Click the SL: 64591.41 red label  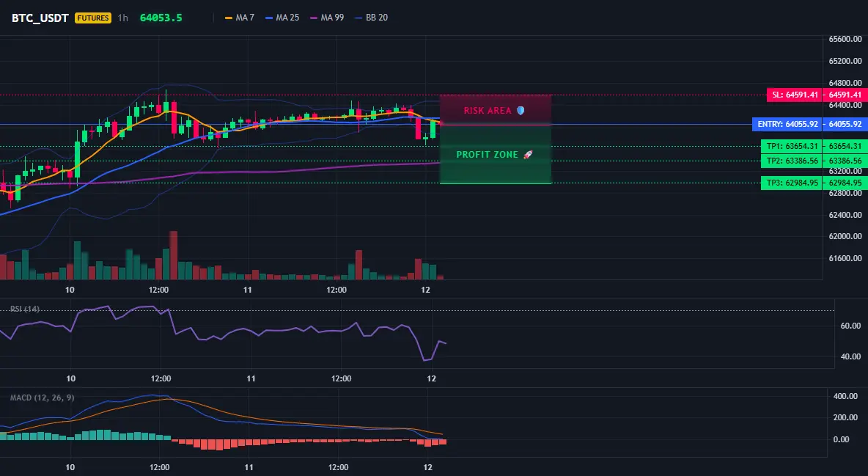[x=795, y=95]
